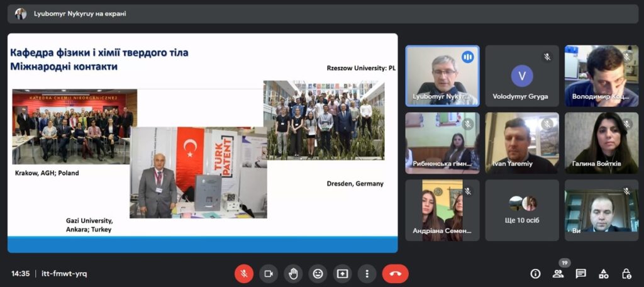Show the participants list with 19 badge

pyautogui.click(x=558, y=273)
